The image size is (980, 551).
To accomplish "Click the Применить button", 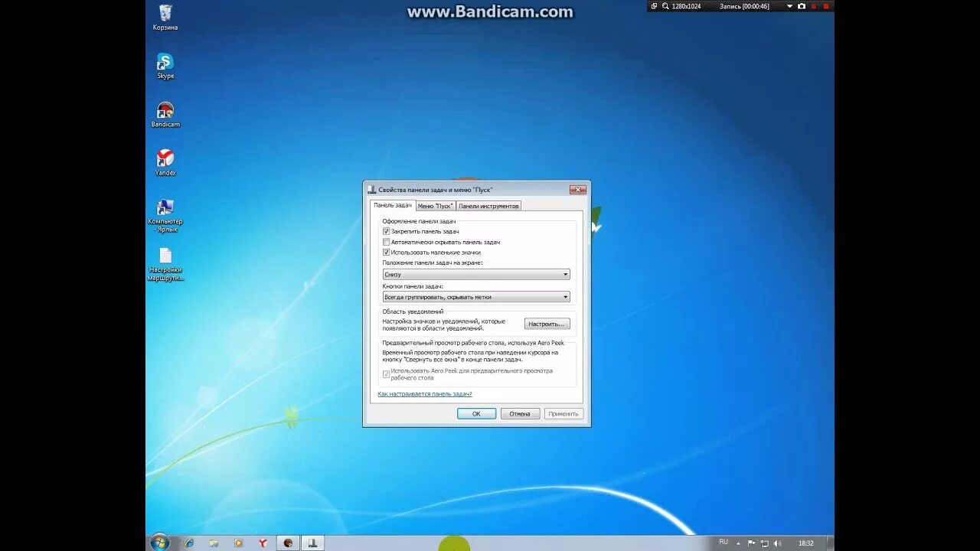I will pos(563,413).
